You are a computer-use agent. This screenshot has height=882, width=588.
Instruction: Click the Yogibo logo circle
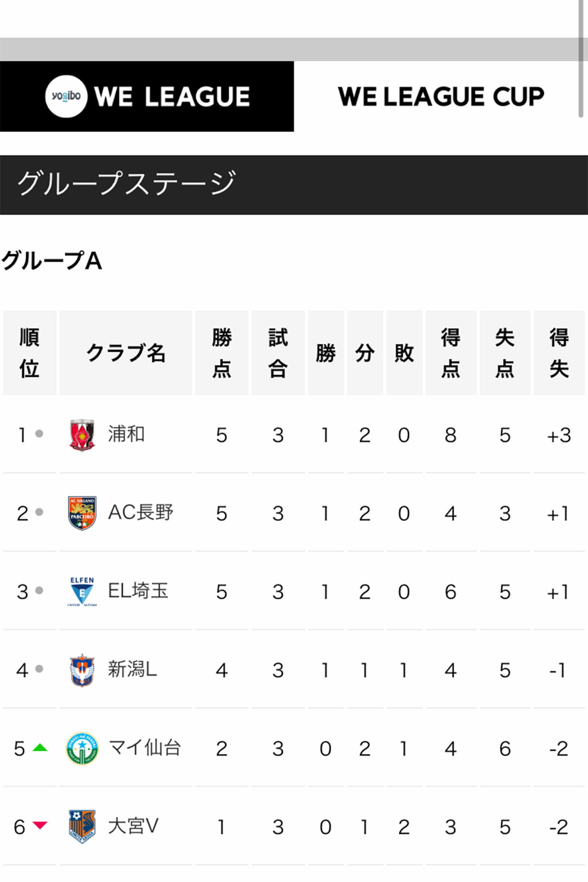pyautogui.click(x=66, y=96)
